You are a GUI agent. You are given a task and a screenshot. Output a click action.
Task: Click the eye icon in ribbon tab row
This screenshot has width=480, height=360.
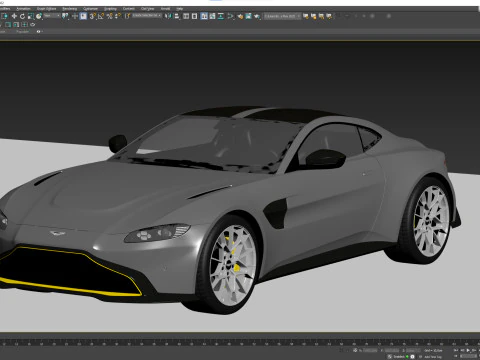pos(38,32)
